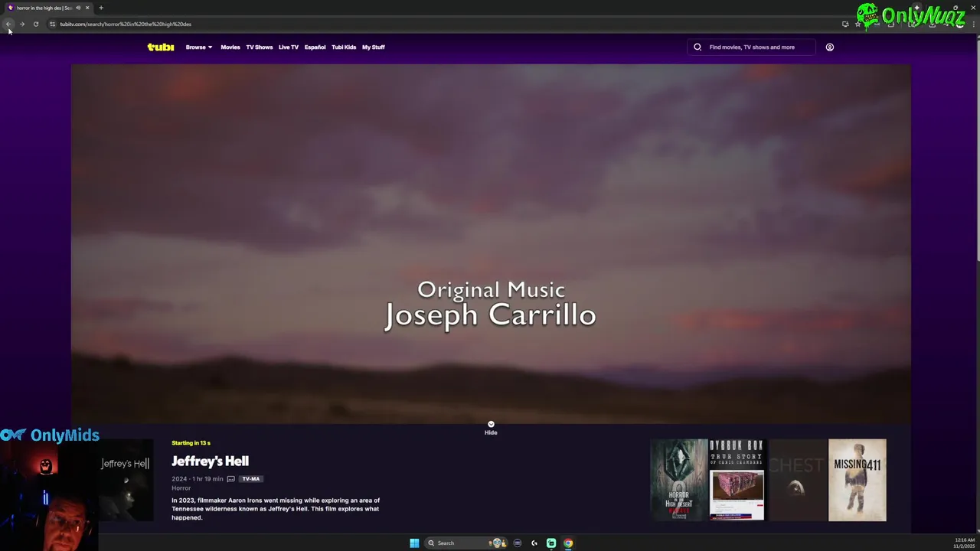
Task: Select the 'horror in the high des' browser tab
Action: [x=47, y=8]
